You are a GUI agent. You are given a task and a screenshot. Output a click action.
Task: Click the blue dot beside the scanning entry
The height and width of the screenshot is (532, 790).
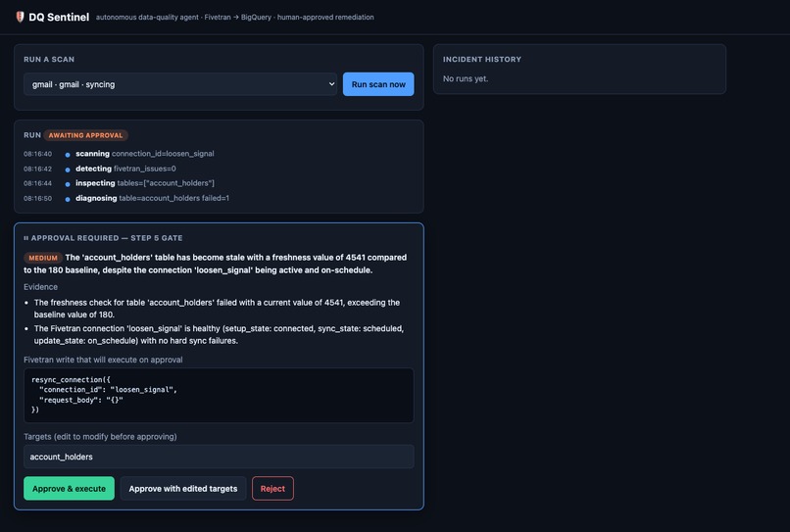pos(68,155)
